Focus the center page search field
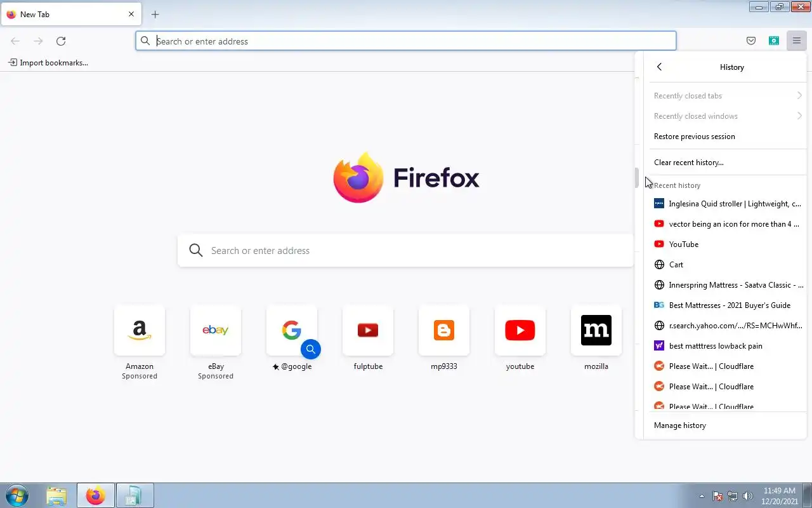Viewport: 812px width, 508px height. tap(406, 250)
